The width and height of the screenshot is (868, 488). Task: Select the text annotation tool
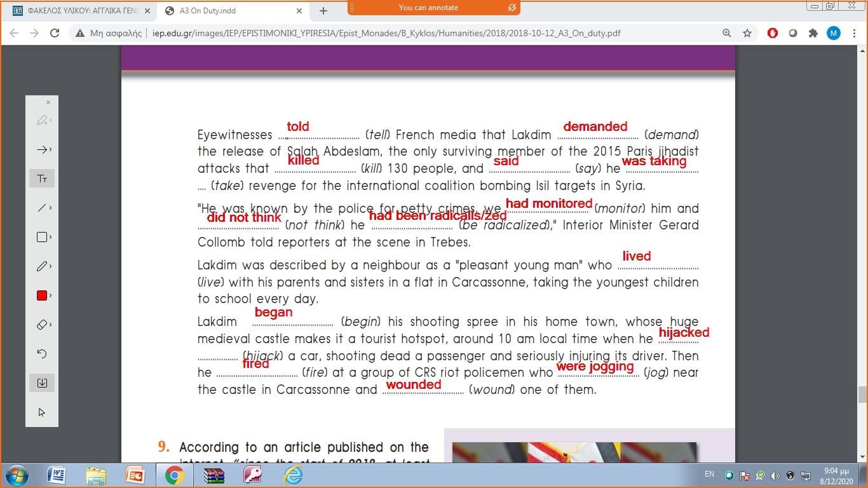(42, 179)
